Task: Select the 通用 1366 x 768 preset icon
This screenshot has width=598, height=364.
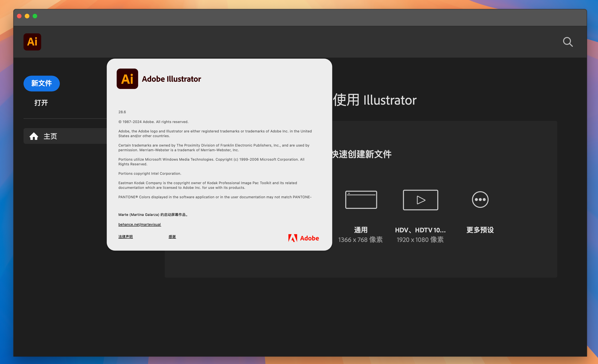Action: coord(361,200)
